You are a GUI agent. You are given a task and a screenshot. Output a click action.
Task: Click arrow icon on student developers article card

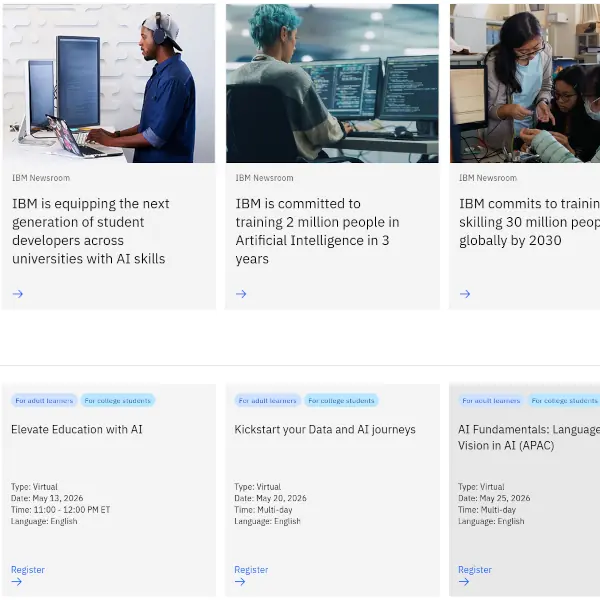18,294
